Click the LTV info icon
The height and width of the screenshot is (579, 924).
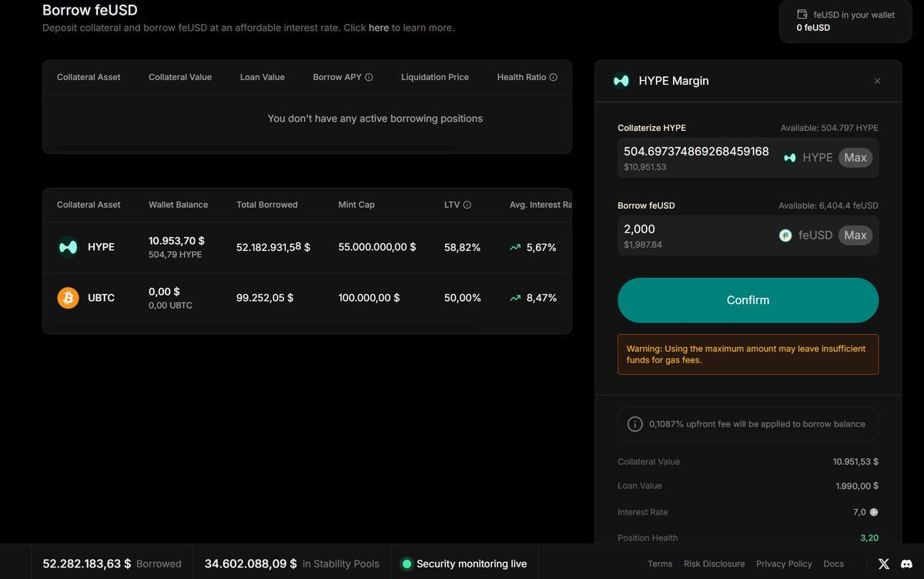coord(467,205)
